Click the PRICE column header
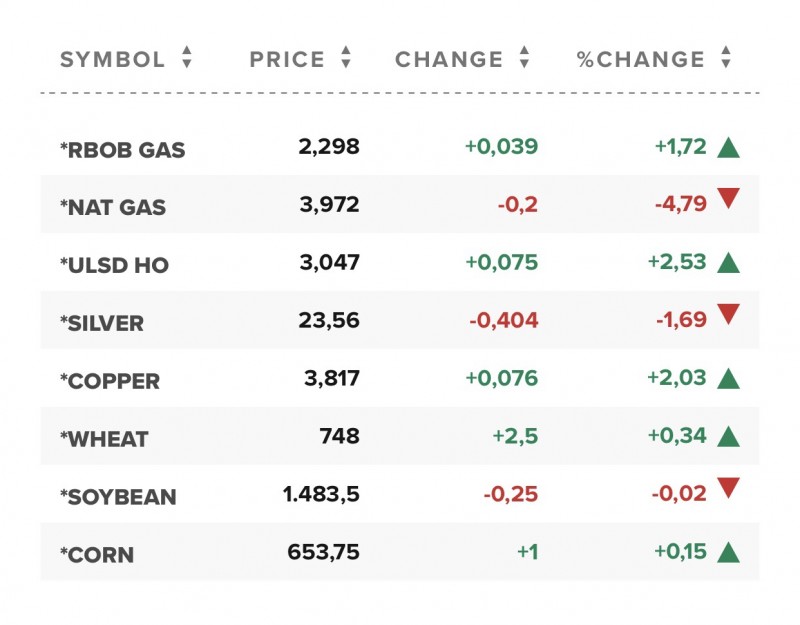This screenshot has height=625, width=800. point(286,59)
